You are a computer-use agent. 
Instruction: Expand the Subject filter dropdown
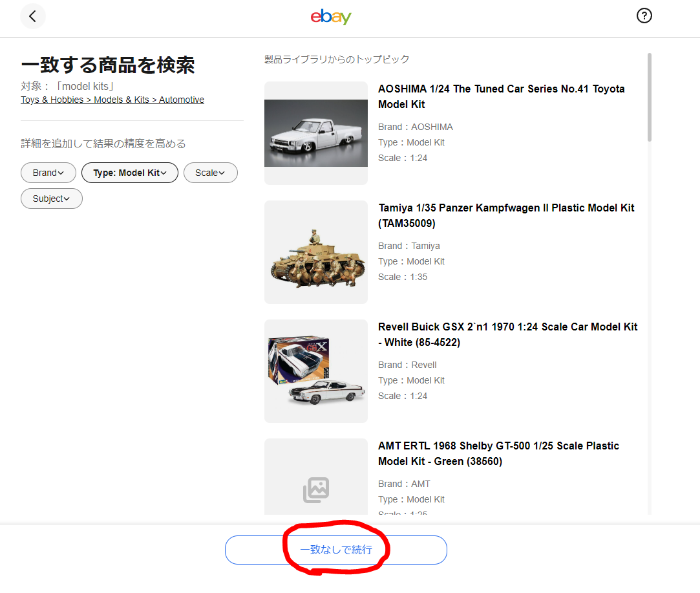point(51,199)
